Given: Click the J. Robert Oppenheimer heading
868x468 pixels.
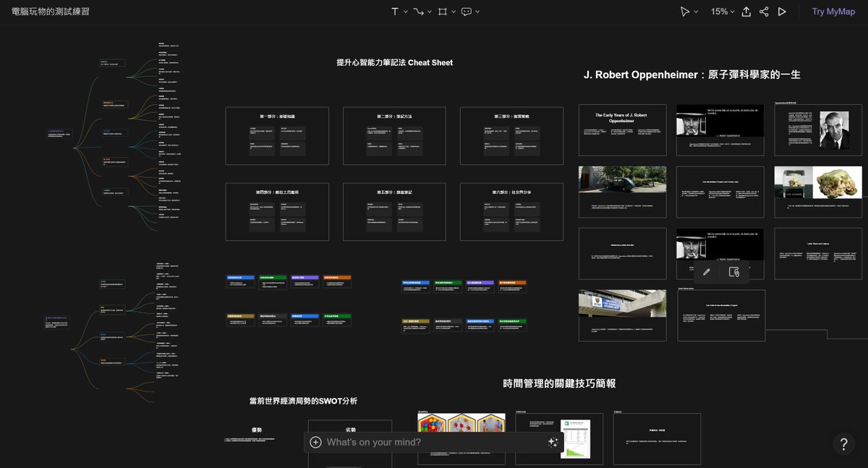Looking at the screenshot, I should click(x=692, y=75).
